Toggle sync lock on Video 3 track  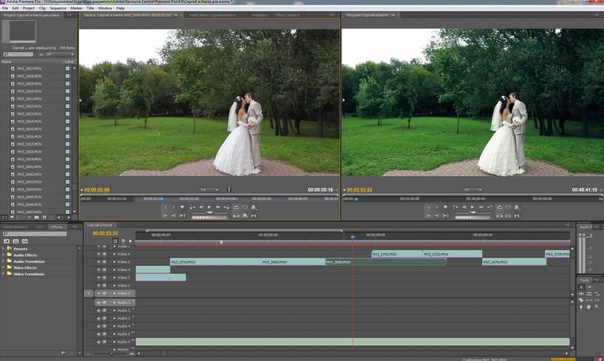coord(104,277)
